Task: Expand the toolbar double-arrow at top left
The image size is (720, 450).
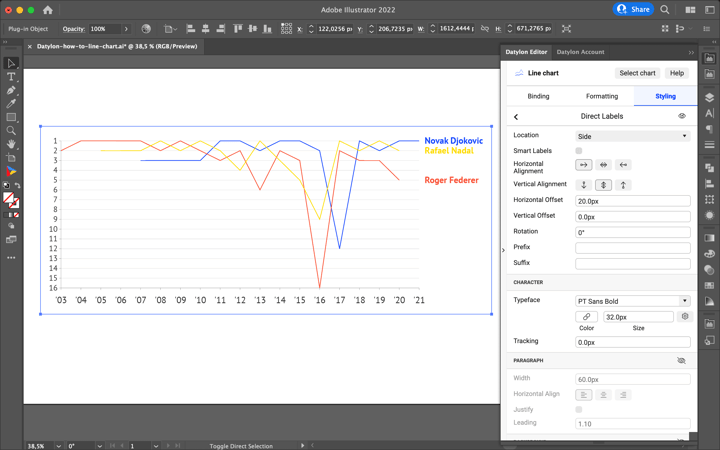Action: pos(6,42)
